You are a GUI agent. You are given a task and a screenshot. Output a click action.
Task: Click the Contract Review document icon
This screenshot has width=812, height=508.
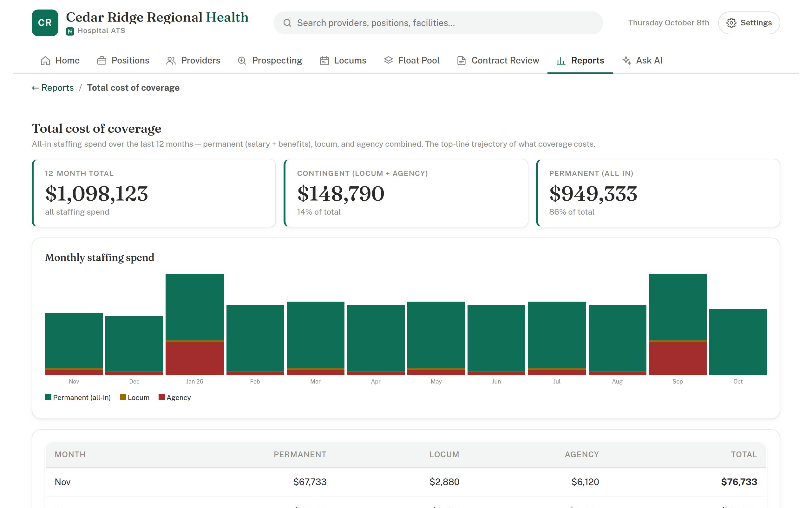462,60
